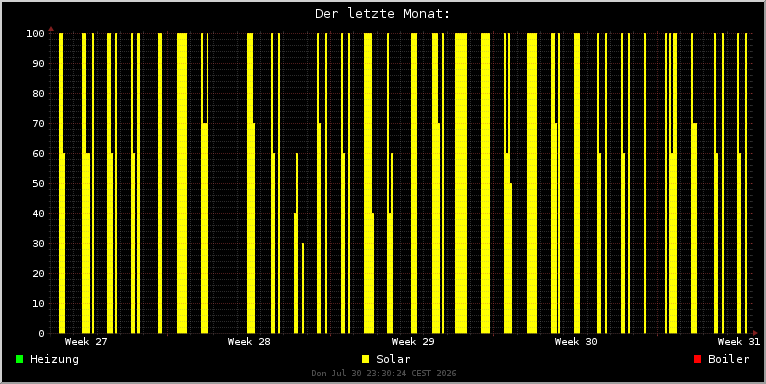Select the Boiler legend label
Screen dimensions: 766x384
point(729,360)
